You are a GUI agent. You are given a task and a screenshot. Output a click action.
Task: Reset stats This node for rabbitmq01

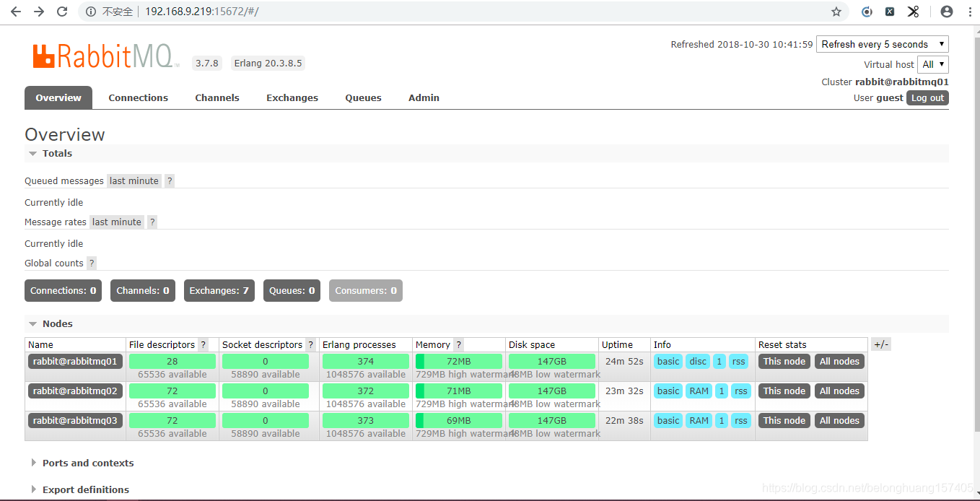coord(784,361)
